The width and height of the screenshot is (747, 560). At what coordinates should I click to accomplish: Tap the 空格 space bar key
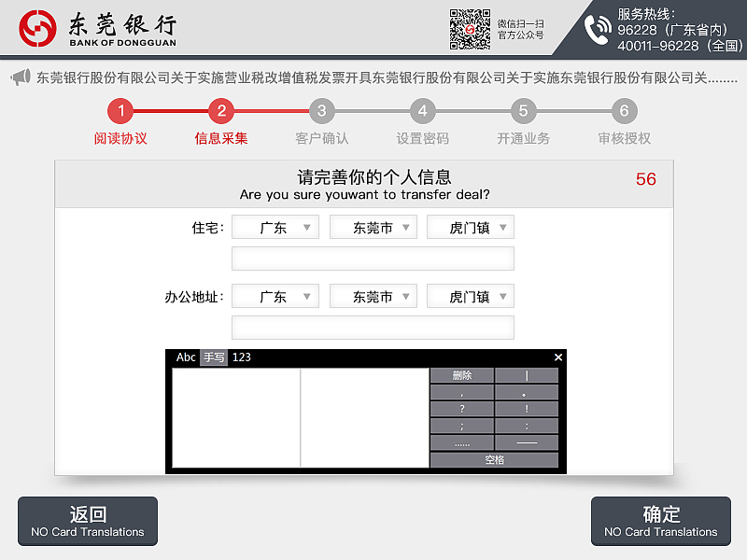click(495, 457)
